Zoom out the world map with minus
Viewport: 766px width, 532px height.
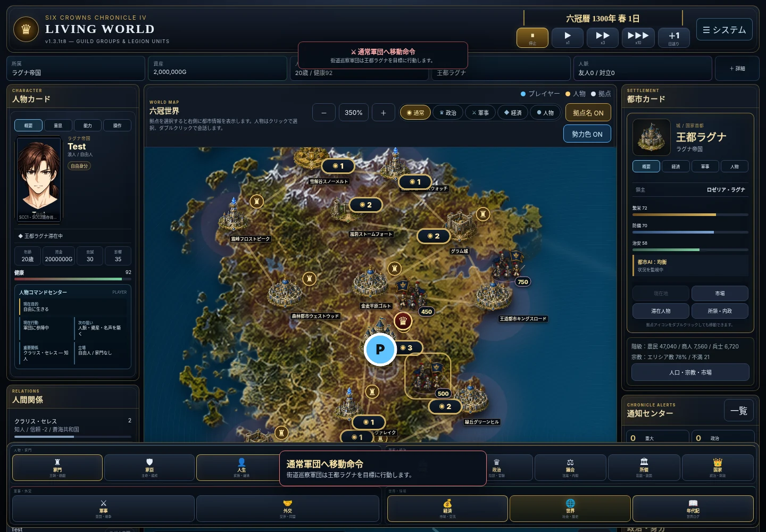(x=323, y=113)
